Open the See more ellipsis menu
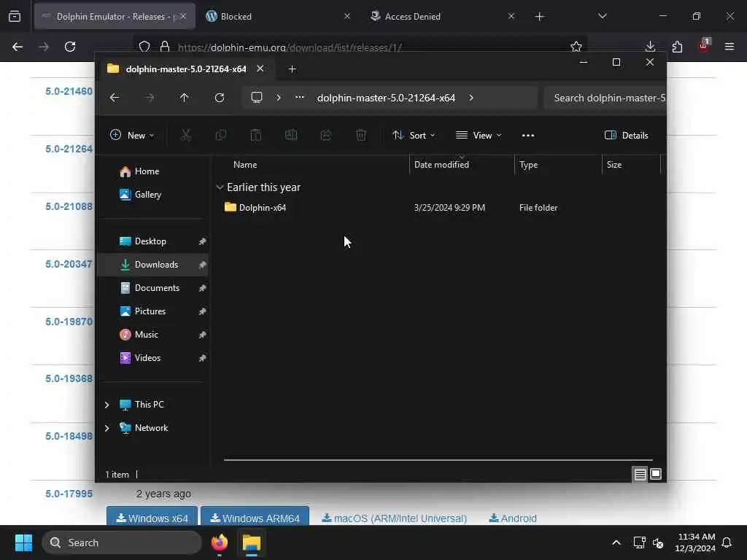The height and width of the screenshot is (560, 747). (528, 135)
